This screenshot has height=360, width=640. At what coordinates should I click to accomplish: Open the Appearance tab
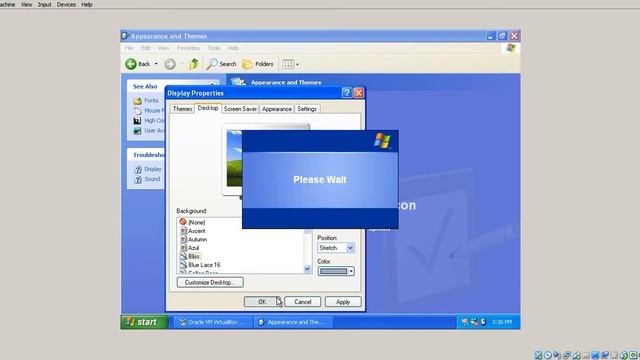click(x=277, y=109)
